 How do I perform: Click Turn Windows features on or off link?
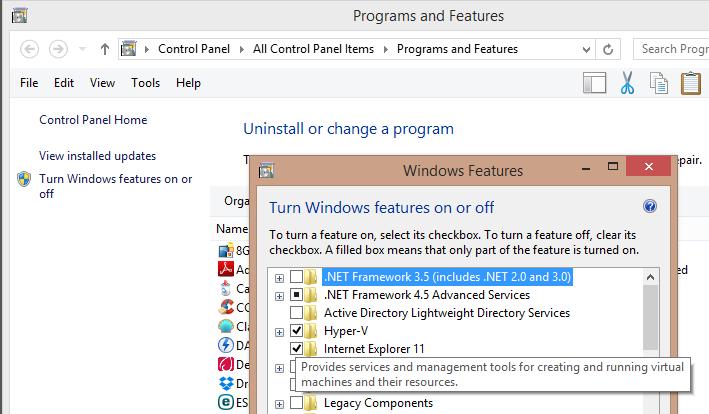click(x=115, y=186)
